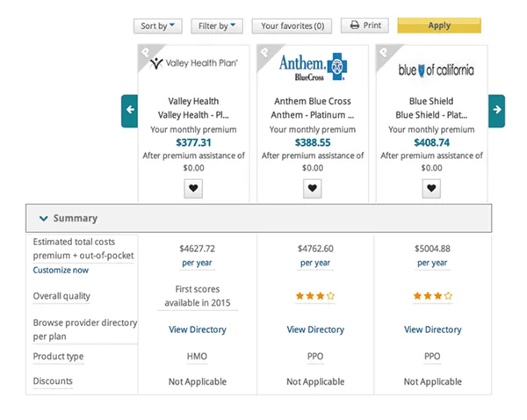View Directory for Blue Shield plan

432,329
